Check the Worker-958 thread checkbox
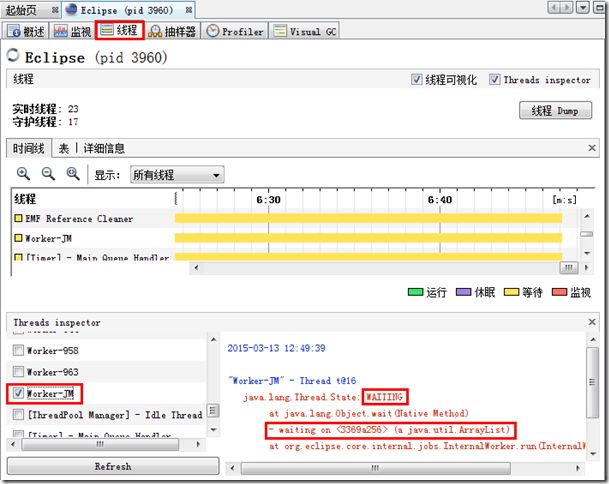This screenshot has width=609, height=484. [x=18, y=350]
